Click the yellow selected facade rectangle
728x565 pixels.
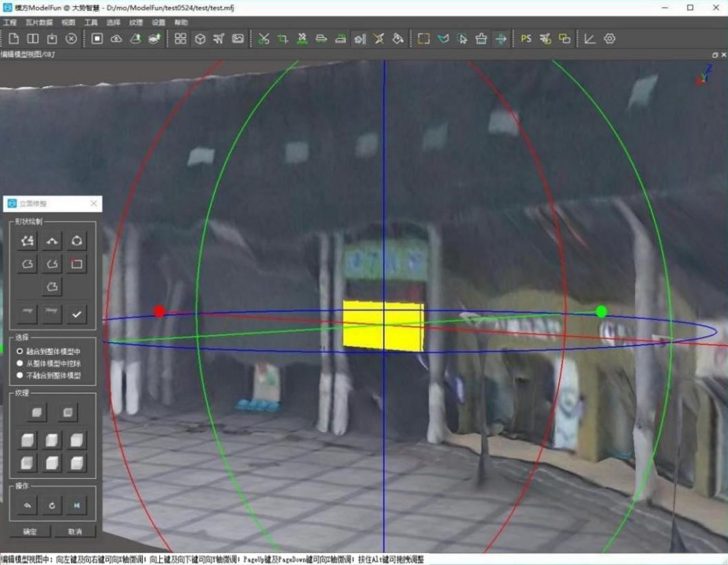pyautogui.click(x=383, y=326)
